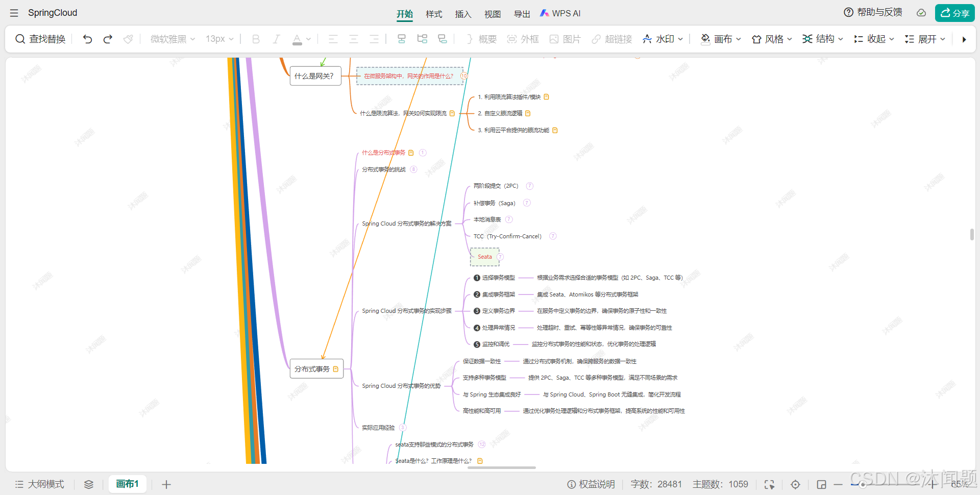Open 帮助与反馈 help and feedback
The width and height of the screenshot is (980, 495).
pos(873,12)
